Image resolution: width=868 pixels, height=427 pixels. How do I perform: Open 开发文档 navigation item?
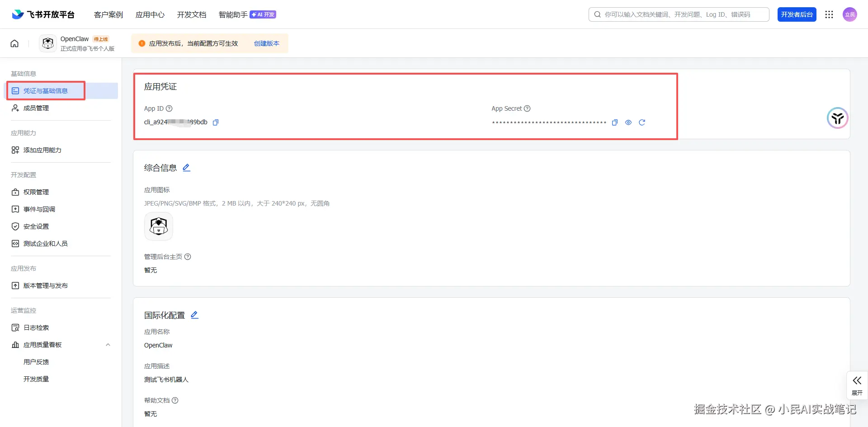pos(192,14)
